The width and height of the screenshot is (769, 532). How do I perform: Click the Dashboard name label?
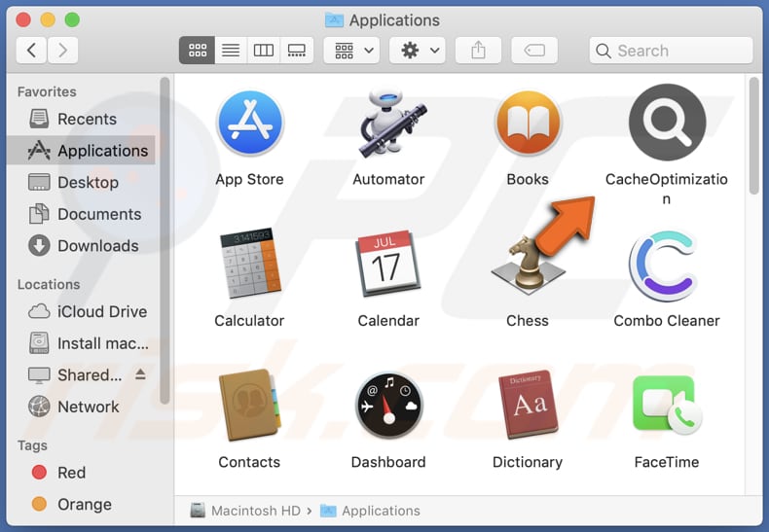click(x=388, y=462)
